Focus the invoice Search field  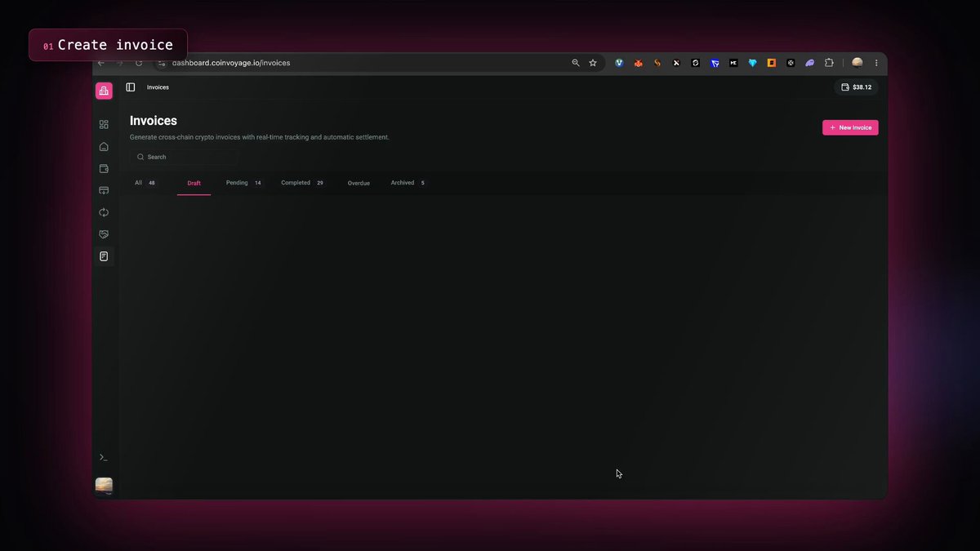click(x=184, y=157)
